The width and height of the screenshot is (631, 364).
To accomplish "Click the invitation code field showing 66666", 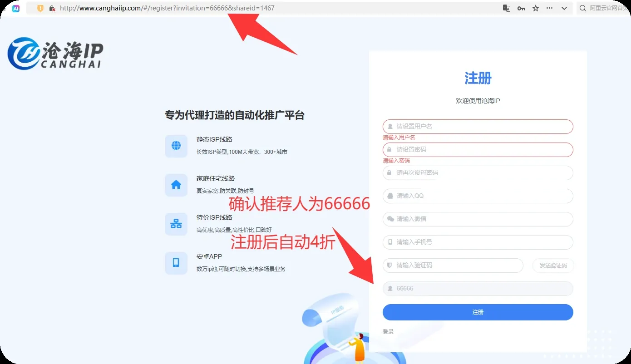I will click(x=478, y=289).
